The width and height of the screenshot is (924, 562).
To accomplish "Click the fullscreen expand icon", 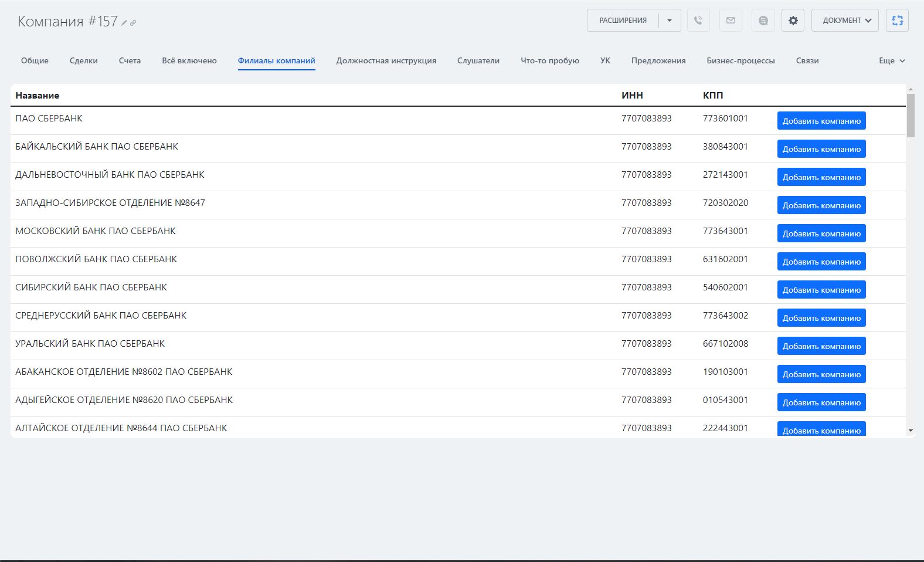I will (x=897, y=21).
